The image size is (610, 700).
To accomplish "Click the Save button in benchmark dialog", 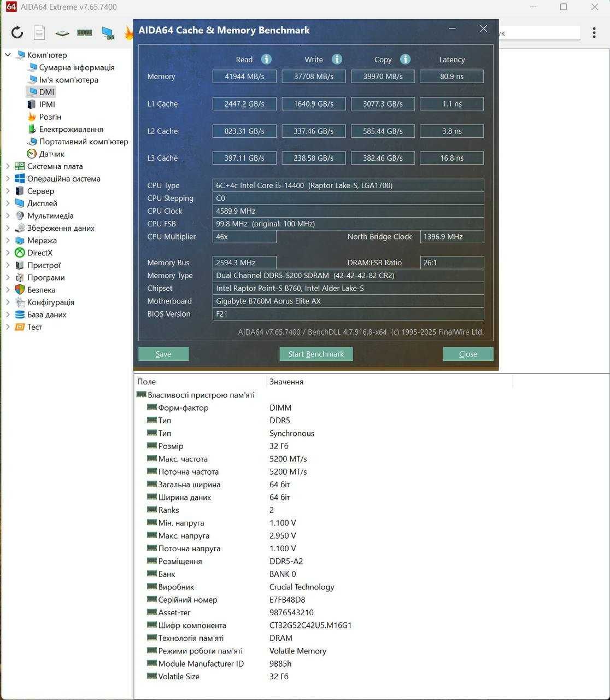I will tap(163, 354).
